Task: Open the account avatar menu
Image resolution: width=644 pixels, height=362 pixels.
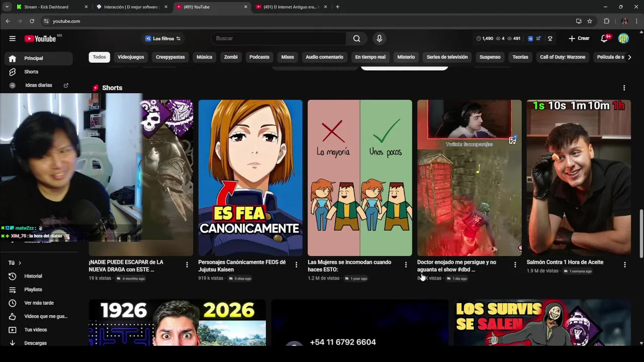Action: [623, 39]
